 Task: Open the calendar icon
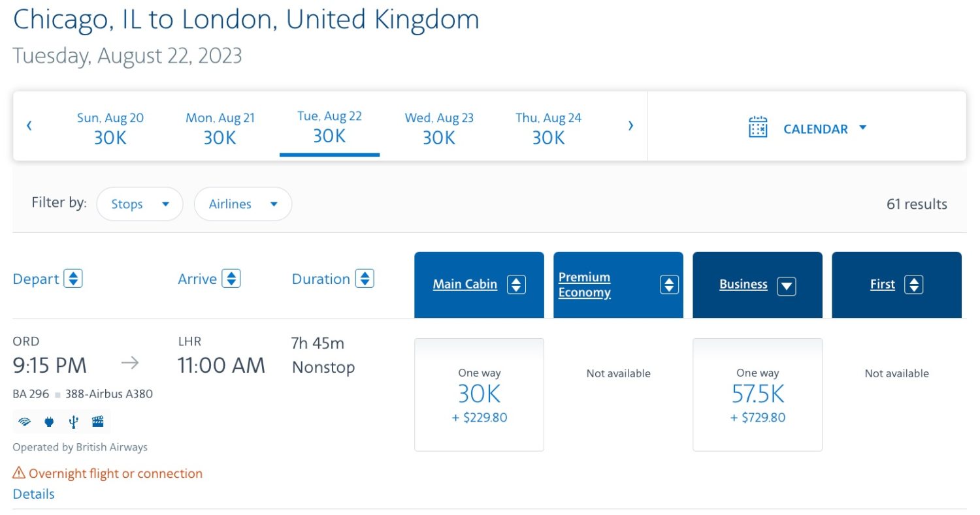(x=758, y=128)
